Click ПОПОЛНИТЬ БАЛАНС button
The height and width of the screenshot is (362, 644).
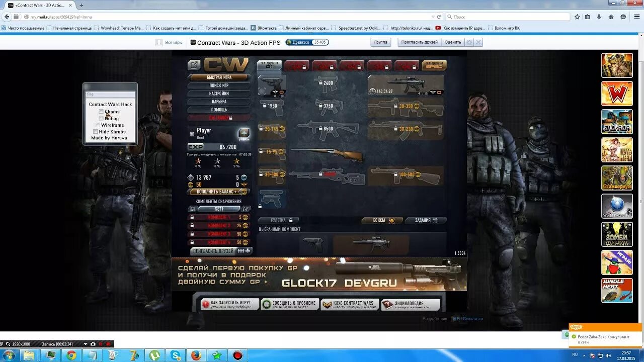point(218,192)
